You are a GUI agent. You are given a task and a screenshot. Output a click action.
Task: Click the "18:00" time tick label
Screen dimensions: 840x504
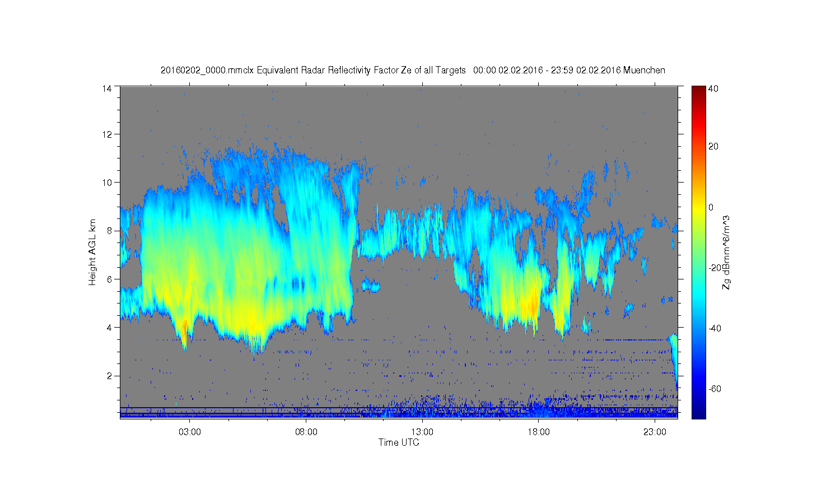pyautogui.click(x=539, y=432)
